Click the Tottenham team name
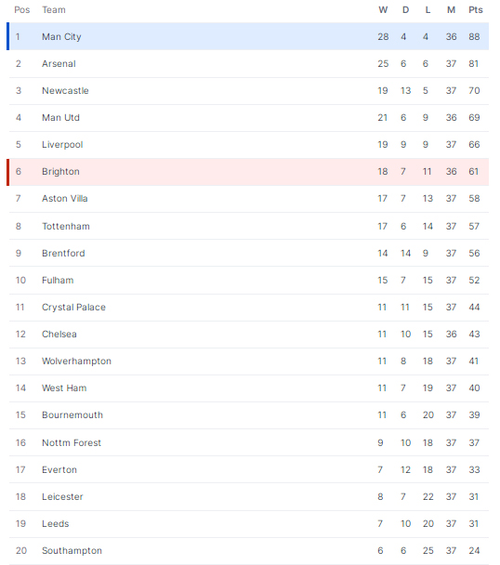500x565 pixels. 66,226
